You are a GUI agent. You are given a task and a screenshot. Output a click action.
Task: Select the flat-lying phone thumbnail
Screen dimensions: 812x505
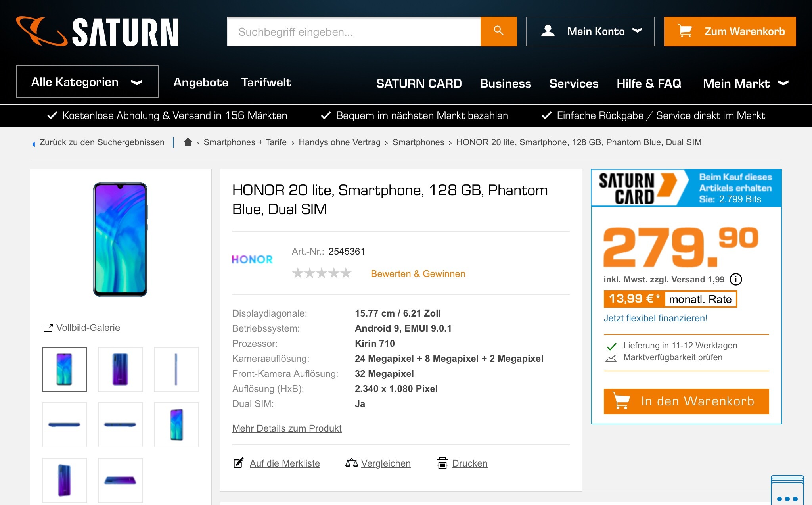[x=121, y=480]
